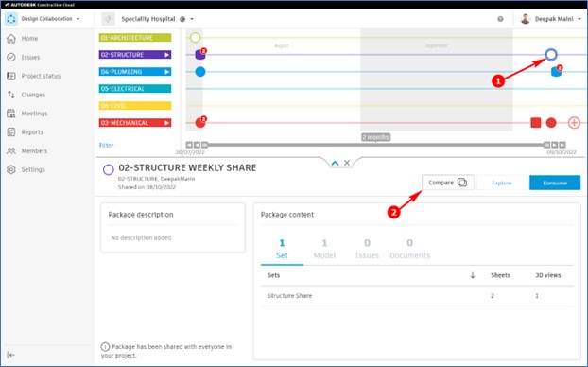Image resolution: width=588 pixels, height=367 pixels.
Task: Click the Compare button
Action: [448, 183]
